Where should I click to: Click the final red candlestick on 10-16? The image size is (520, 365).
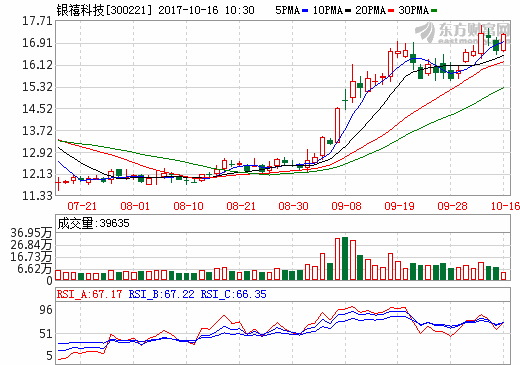(x=503, y=42)
